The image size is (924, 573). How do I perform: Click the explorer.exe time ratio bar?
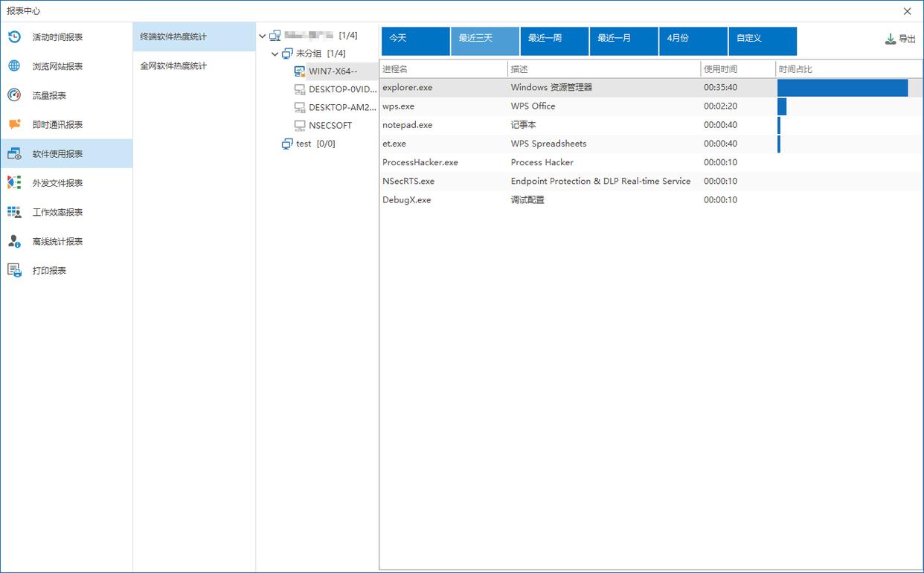tap(842, 88)
